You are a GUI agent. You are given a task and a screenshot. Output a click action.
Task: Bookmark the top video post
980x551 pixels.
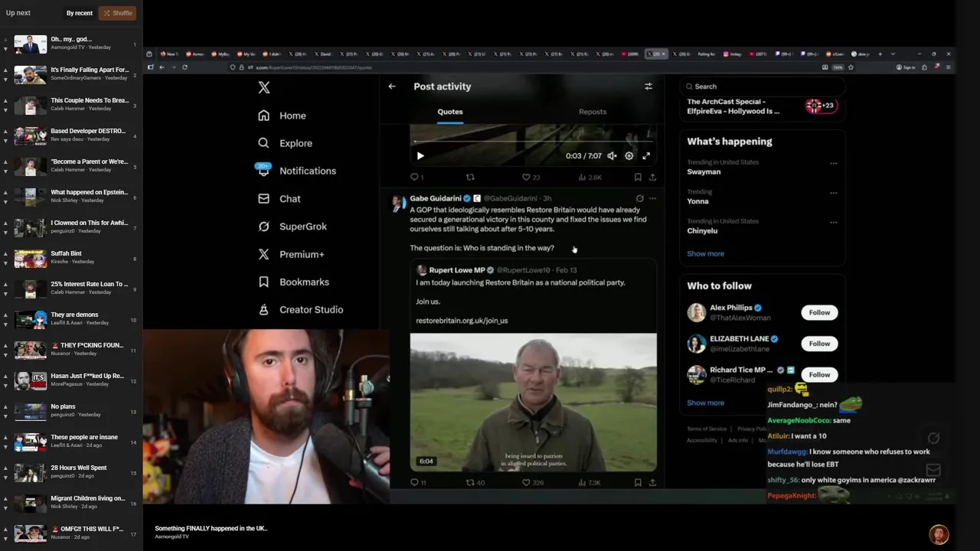point(638,177)
